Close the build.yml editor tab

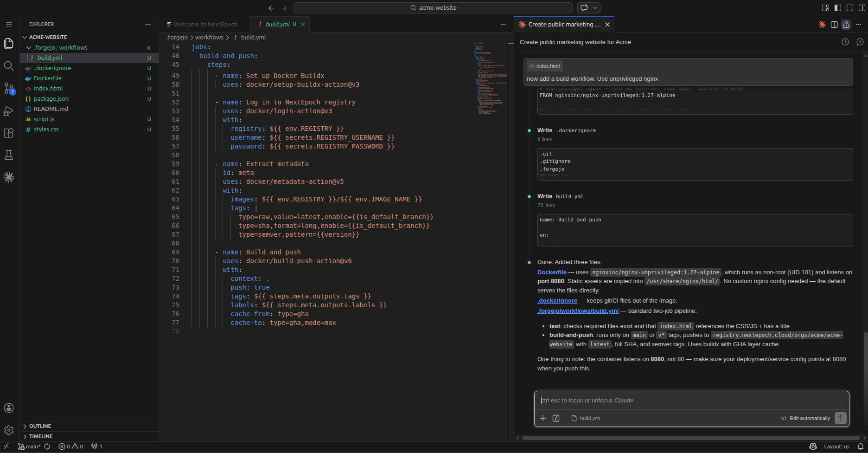[303, 25]
